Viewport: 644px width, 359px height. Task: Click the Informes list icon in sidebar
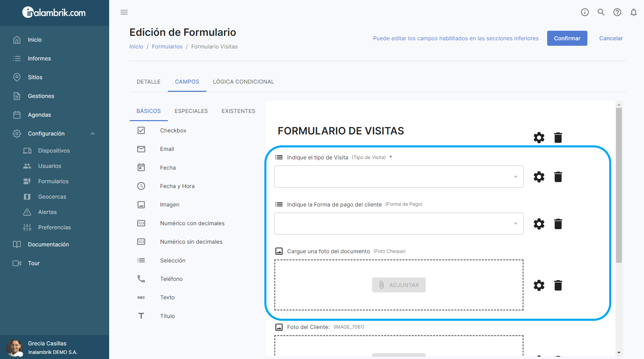[17, 58]
